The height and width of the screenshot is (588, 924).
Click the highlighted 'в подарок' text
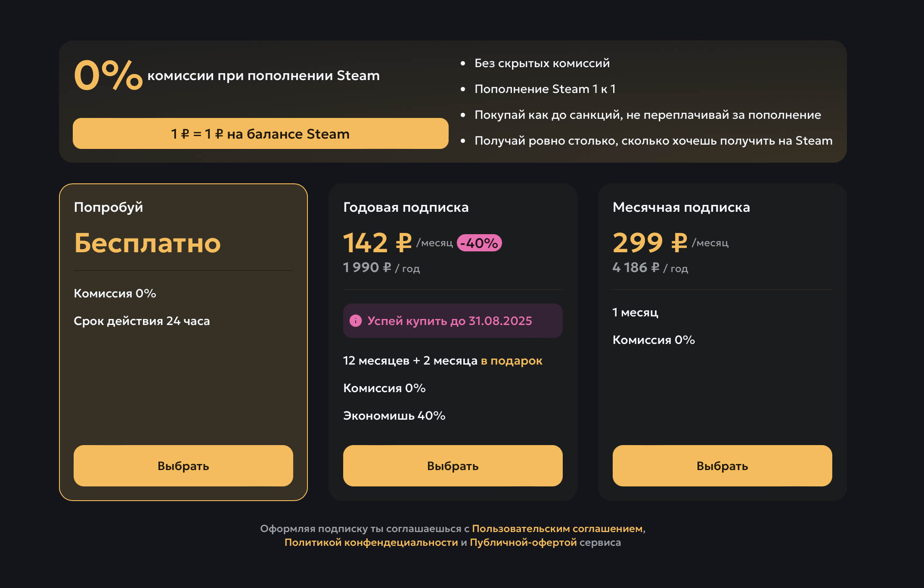[x=512, y=361]
